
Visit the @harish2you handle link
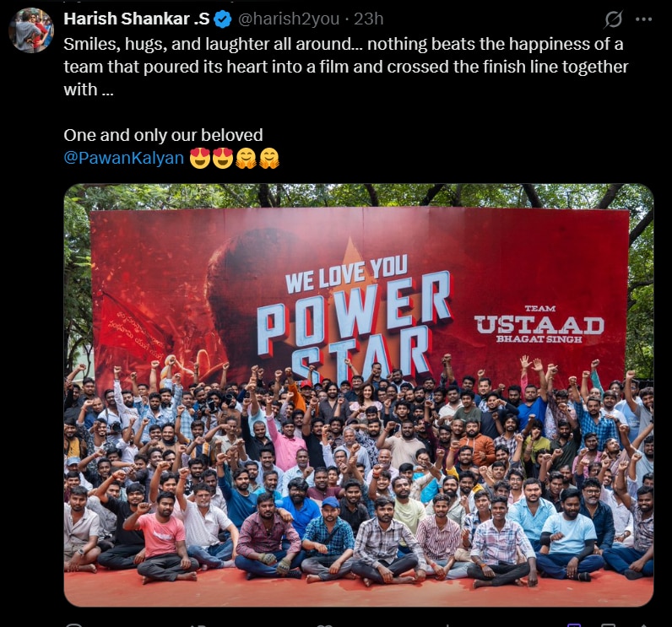[x=289, y=19]
